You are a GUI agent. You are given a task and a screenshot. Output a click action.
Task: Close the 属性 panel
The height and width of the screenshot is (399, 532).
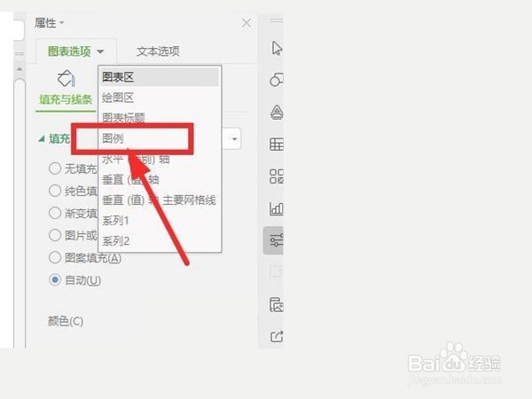click(246, 23)
